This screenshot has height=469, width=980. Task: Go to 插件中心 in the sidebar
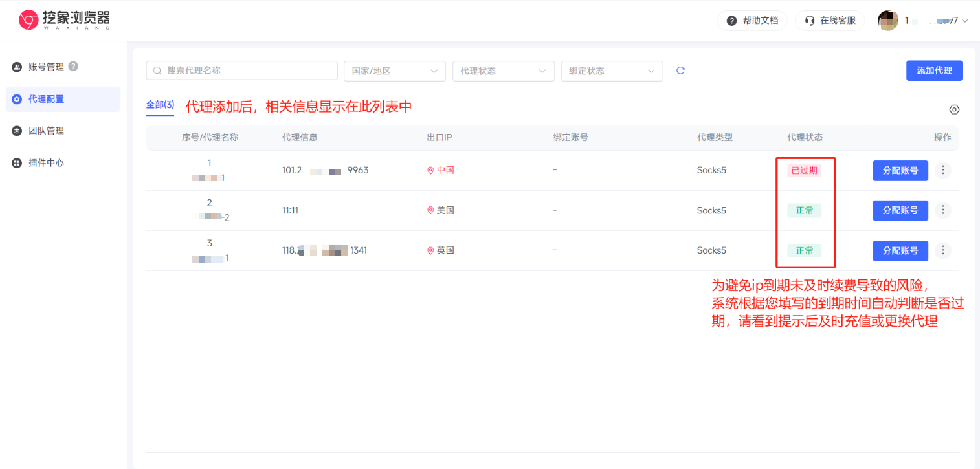46,163
